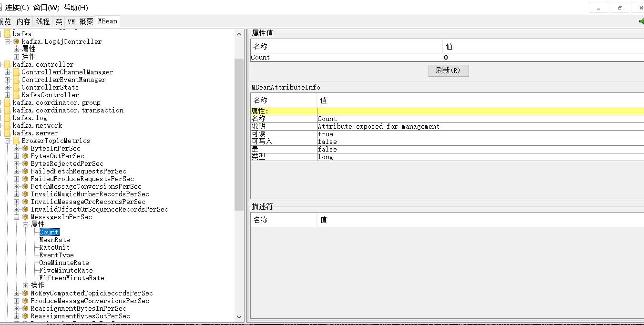This screenshot has height=325, width=644.
Task: Click the kafka.controller folder icon
Action: click(7, 64)
